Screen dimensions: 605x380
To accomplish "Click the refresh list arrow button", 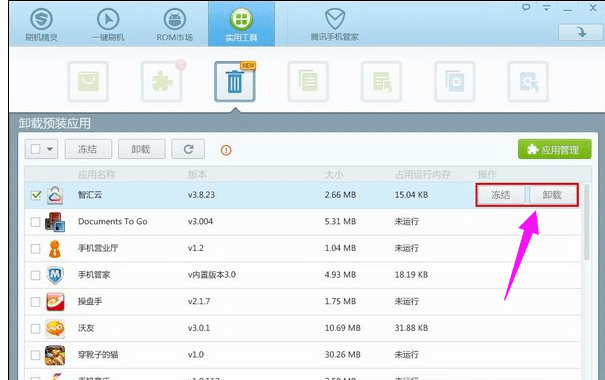I will pyautogui.click(x=188, y=149).
